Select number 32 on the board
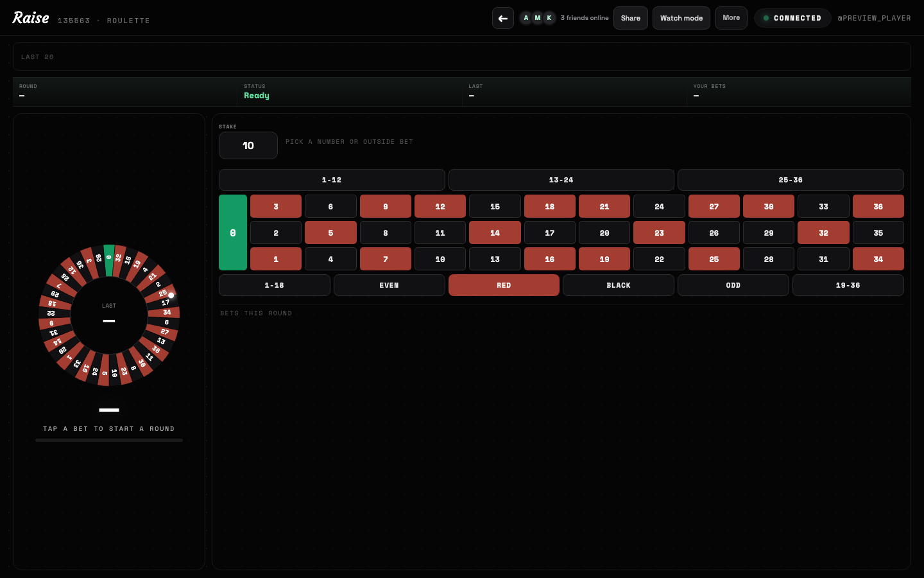 pos(823,232)
